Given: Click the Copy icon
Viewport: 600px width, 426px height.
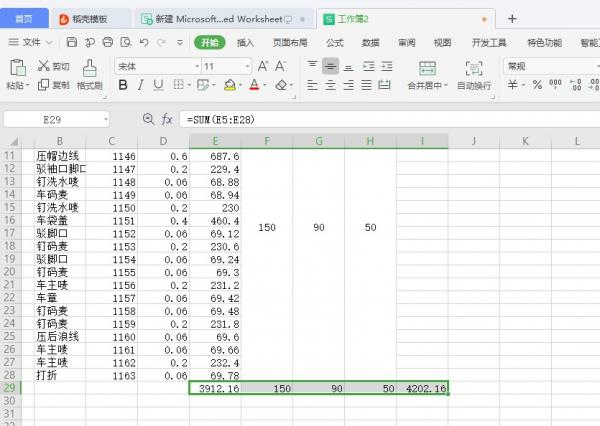Looking at the screenshot, I should (x=43, y=85).
